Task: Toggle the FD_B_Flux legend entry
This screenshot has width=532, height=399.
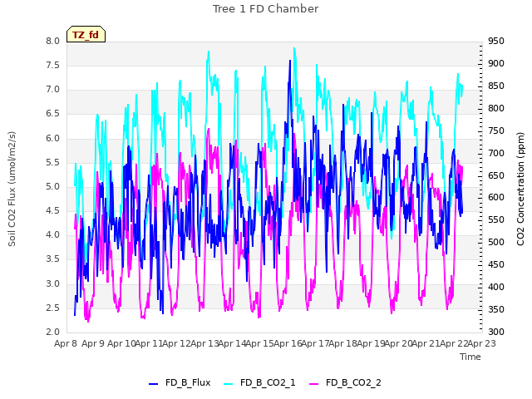Action: (x=180, y=382)
